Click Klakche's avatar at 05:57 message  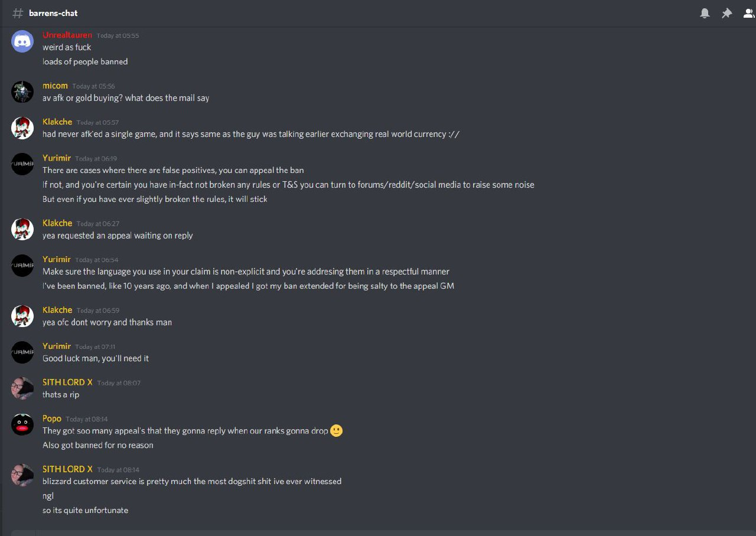[x=22, y=128]
